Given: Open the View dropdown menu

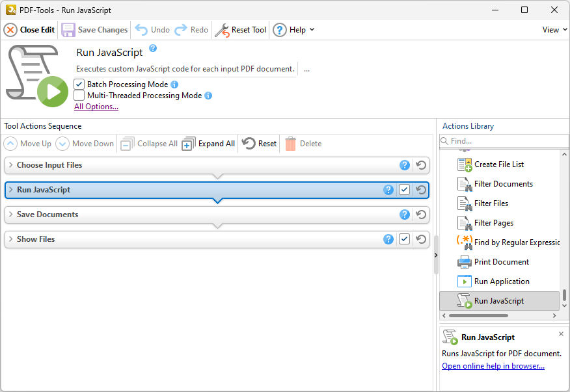Looking at the screenshot, I should tap(554, 30).
